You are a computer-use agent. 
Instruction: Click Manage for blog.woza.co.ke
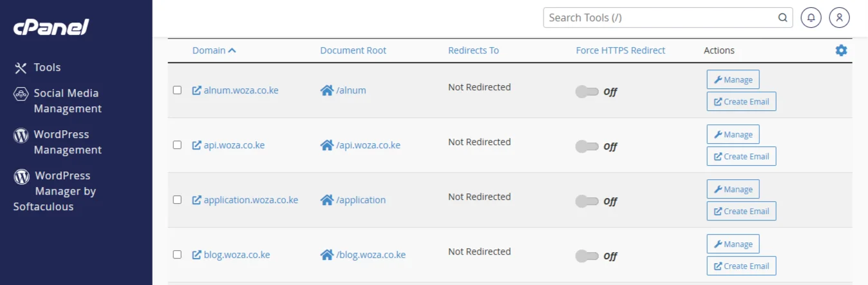coord(733,244)
